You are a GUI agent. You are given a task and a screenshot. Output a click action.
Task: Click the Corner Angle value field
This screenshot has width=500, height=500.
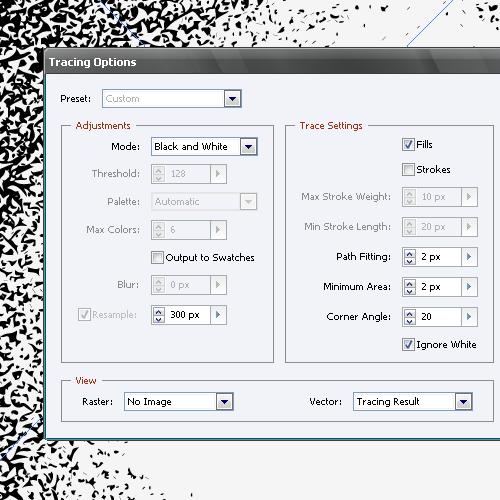coord(438,317)
